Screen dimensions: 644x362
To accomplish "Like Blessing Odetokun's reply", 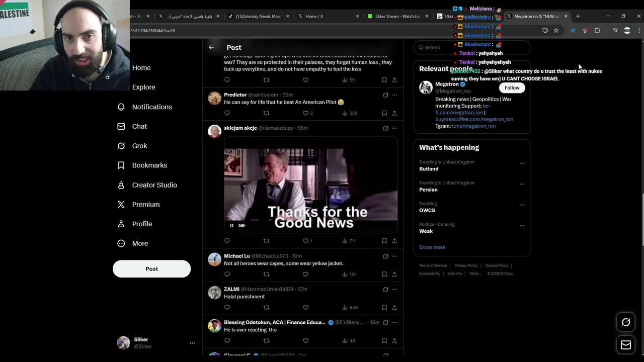I will 305,340.
